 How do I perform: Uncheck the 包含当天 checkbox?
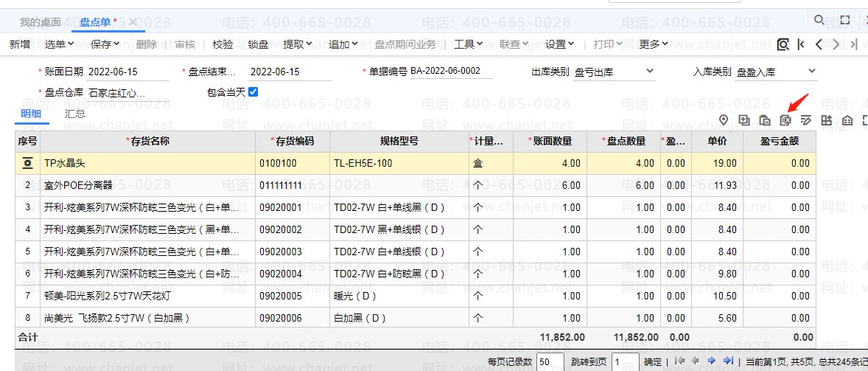(253, 92)
